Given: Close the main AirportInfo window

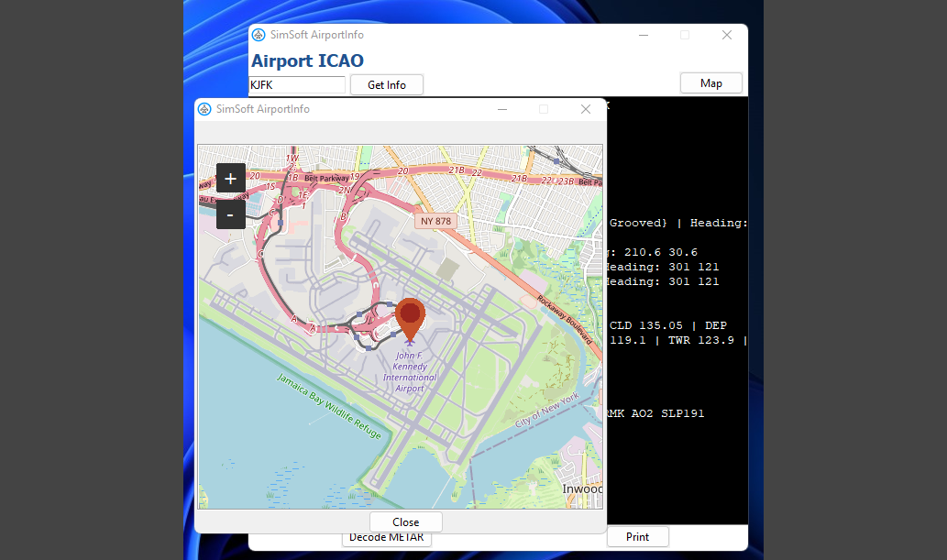Looking at the screenshot, I should coord(727,35).
